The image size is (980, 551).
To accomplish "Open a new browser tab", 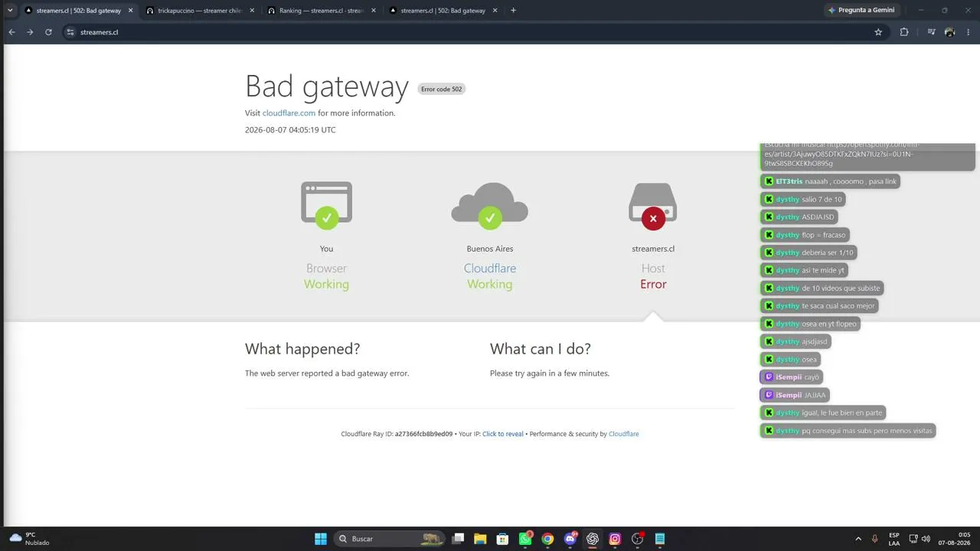I will [513, 11].
